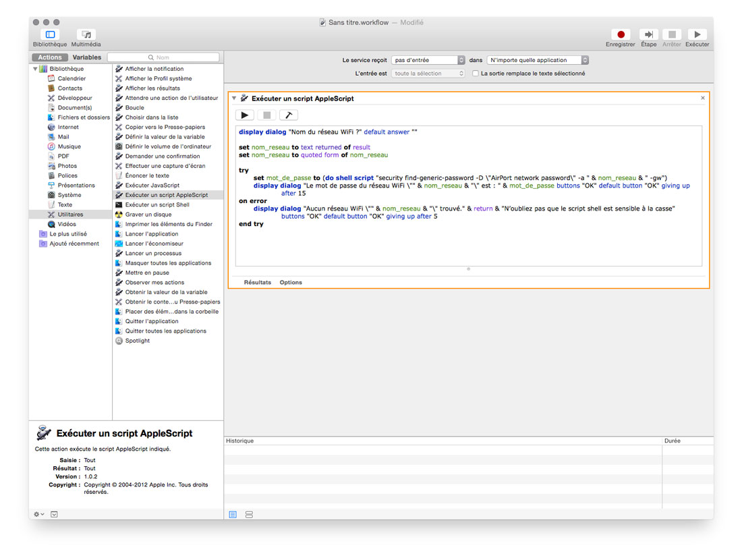742x560 pixels.
Task: Select the Présentations library category
Action: [76, 186]
